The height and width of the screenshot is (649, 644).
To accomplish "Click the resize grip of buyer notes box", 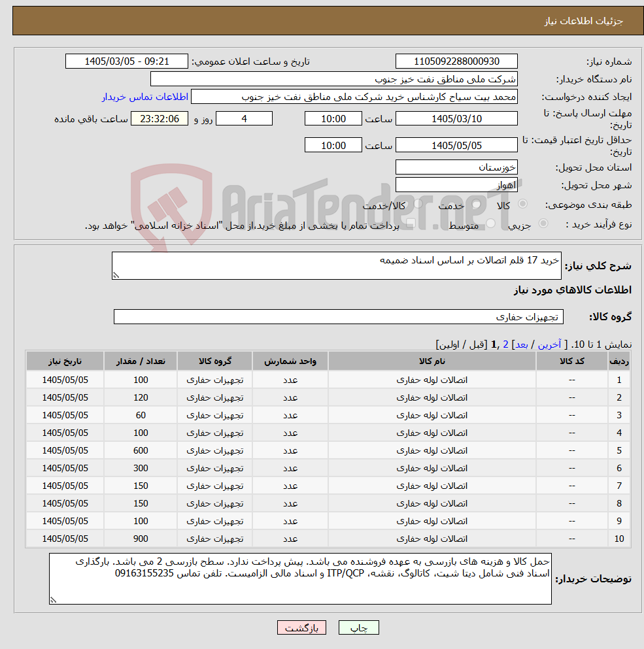I will (x=53, y=600).
